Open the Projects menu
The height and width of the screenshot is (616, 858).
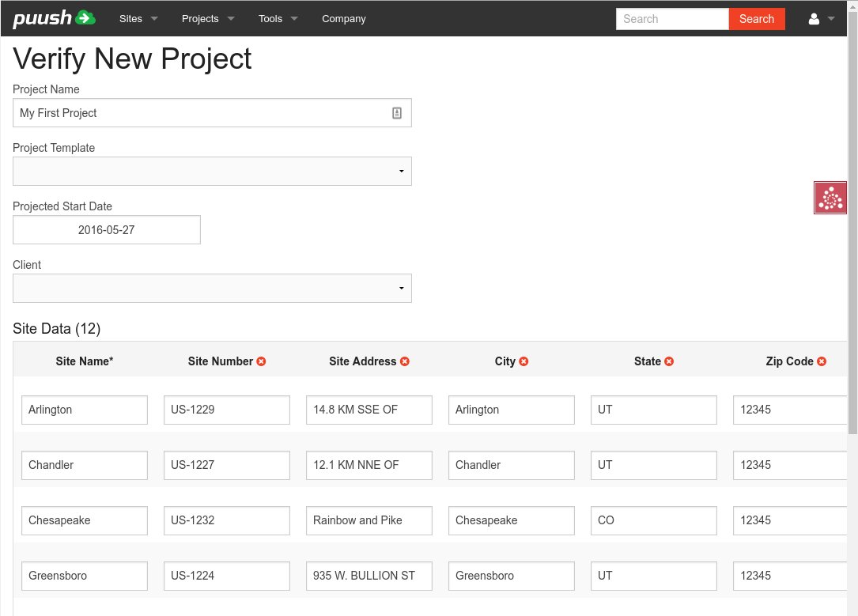[208, 19]
